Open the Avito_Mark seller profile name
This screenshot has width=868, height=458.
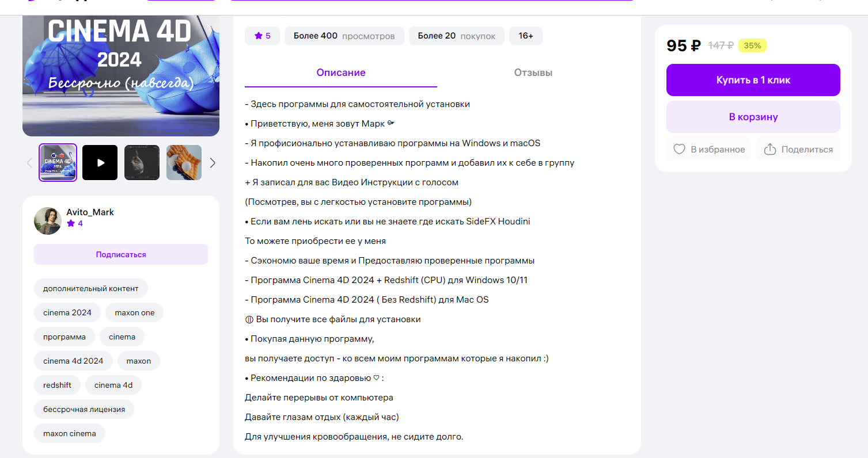click(90, 212)
